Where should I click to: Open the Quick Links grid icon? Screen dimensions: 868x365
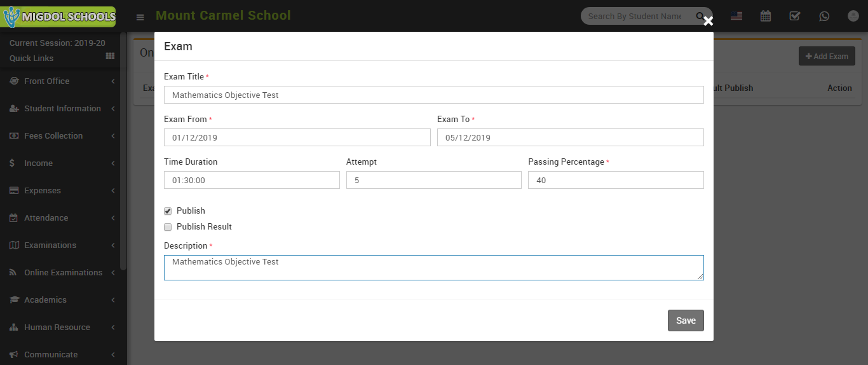coord(110,57)
